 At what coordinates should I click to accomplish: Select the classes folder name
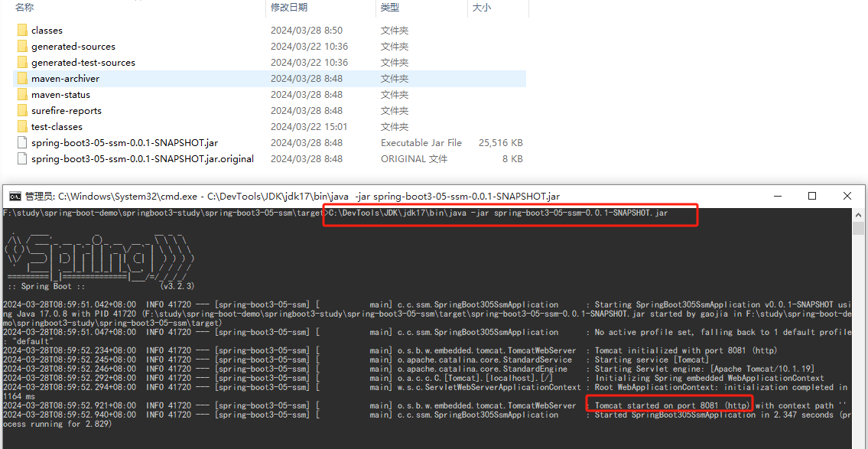(x=47, y=31)
